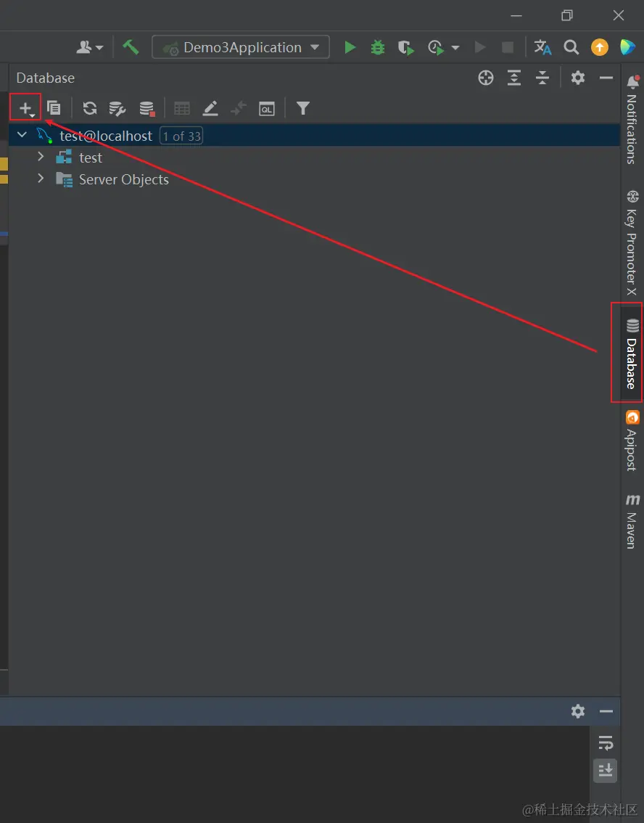Click the Stop square button
The image size is (644, 823).
tap(508, 47)
